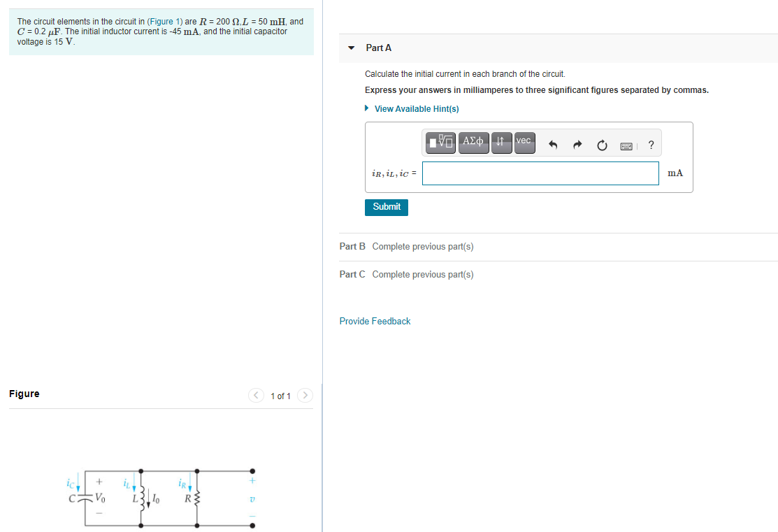Image resolution: width=778 pixels, height=532 pixels.
Task: Click the Part B row
Action: 559,247
